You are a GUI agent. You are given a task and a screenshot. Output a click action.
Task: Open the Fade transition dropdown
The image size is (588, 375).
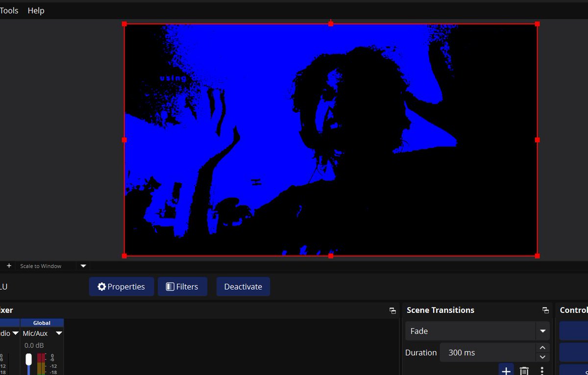(477, 331)
